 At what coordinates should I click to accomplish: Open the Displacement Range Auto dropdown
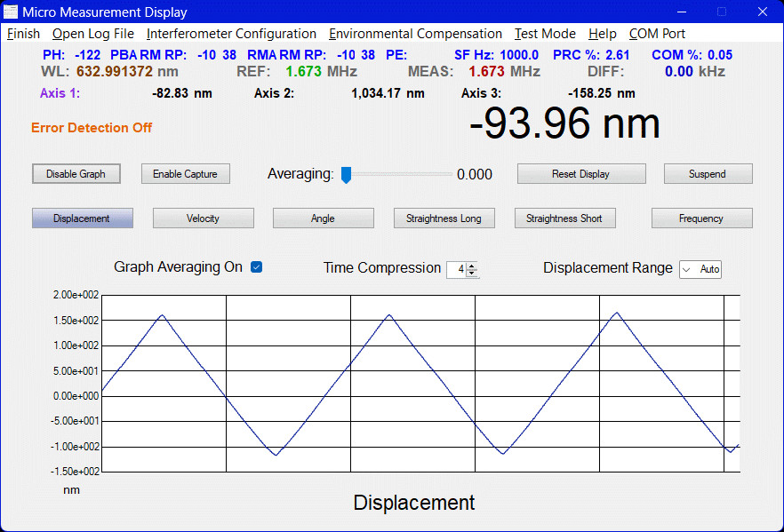(x=700, y=269)
